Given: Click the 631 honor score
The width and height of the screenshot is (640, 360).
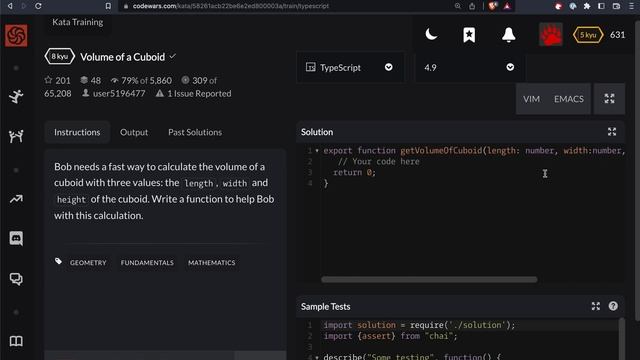Looking at the screenshot, I should 617,35.
